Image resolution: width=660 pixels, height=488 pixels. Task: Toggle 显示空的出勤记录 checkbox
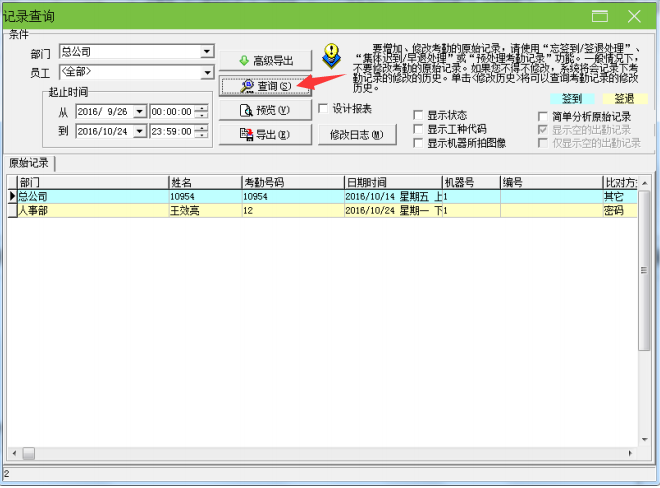pyautogui.click(x=543, y=130)
